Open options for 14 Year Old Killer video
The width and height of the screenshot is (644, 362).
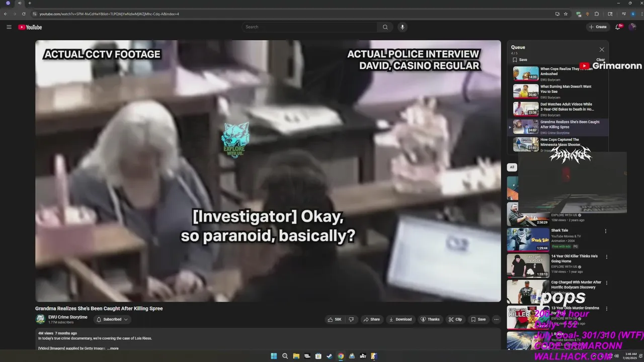click(606, 257)
